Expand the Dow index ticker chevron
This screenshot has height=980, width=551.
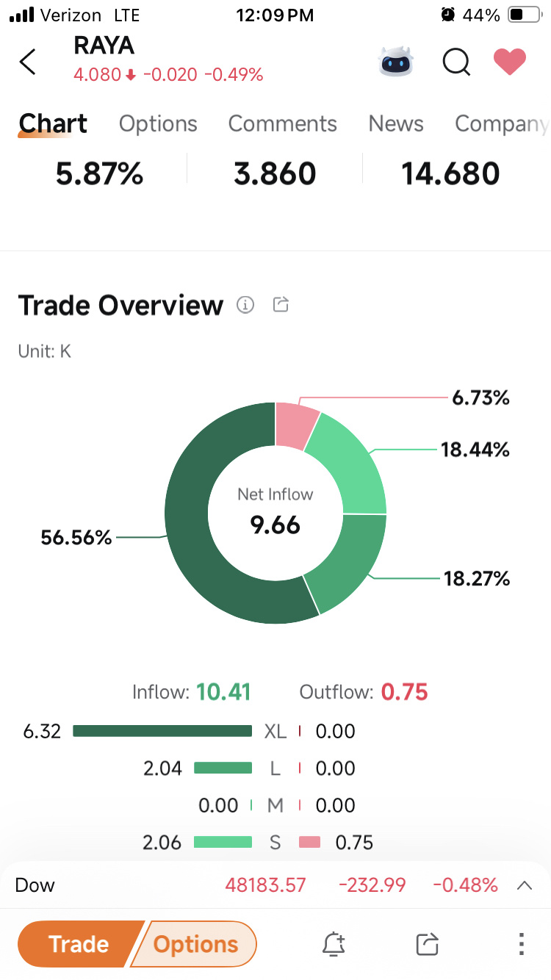pyautogui.click(x=525, y=885)
